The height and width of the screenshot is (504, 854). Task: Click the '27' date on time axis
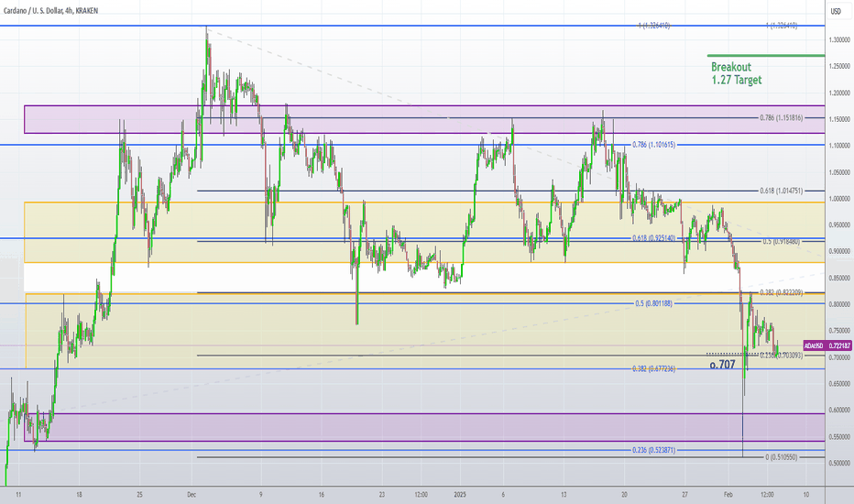click(684, 495)
